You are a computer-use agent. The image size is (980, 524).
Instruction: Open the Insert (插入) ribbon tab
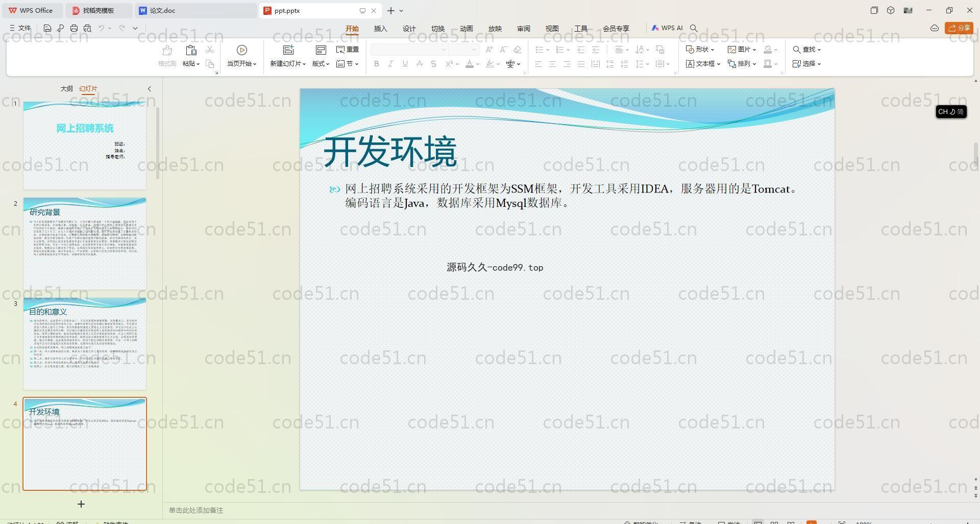(381, 29)
